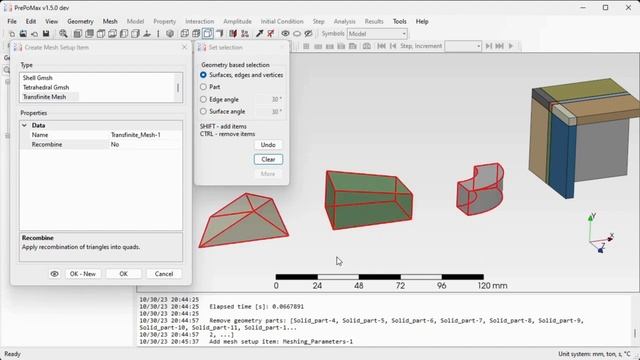Screen dimensions: 640x360
Task: Click the Open file toolbar icon
Action: click(x=23, y=34)
